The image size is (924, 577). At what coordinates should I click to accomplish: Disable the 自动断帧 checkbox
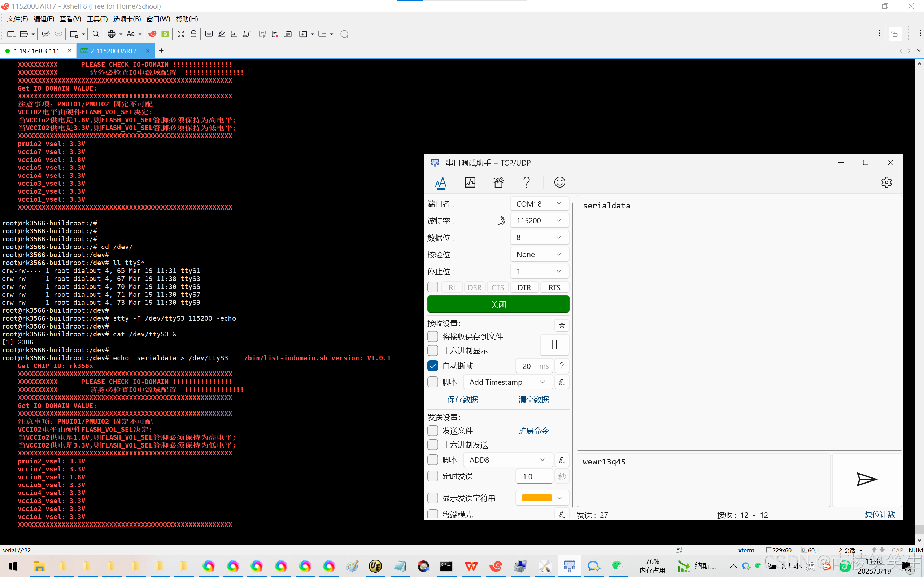[433, 366]
